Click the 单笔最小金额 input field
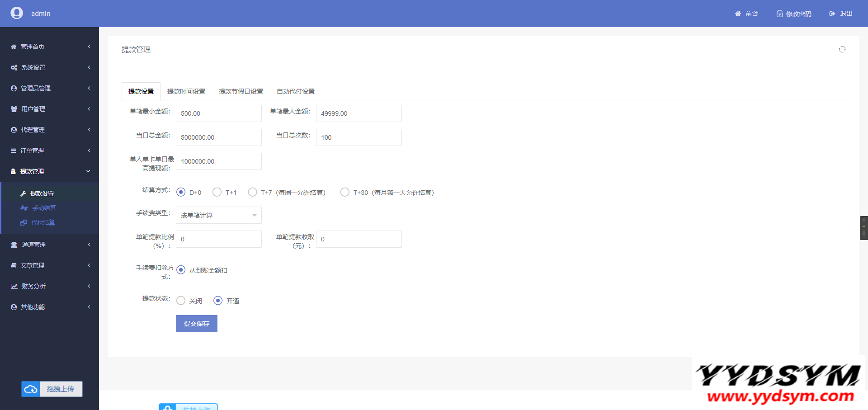 [218, 113]
